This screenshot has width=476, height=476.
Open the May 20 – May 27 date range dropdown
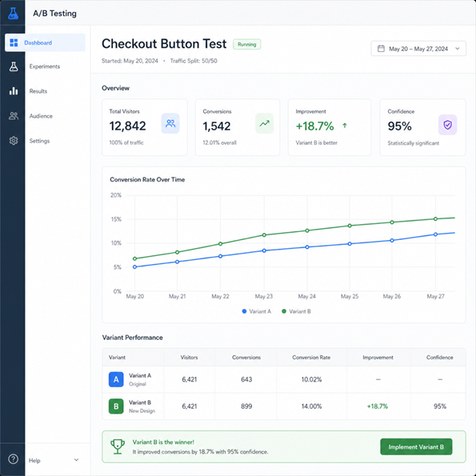[418, 49]
